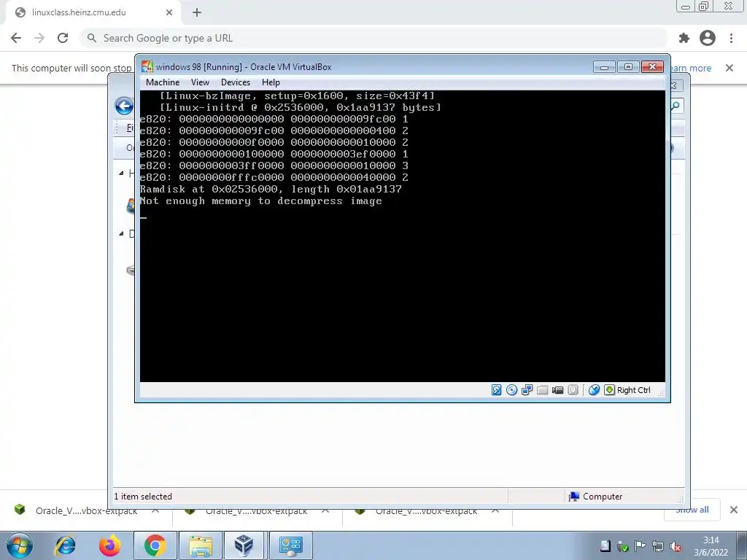Click the blue Back arrow in Explorer window

124,106
